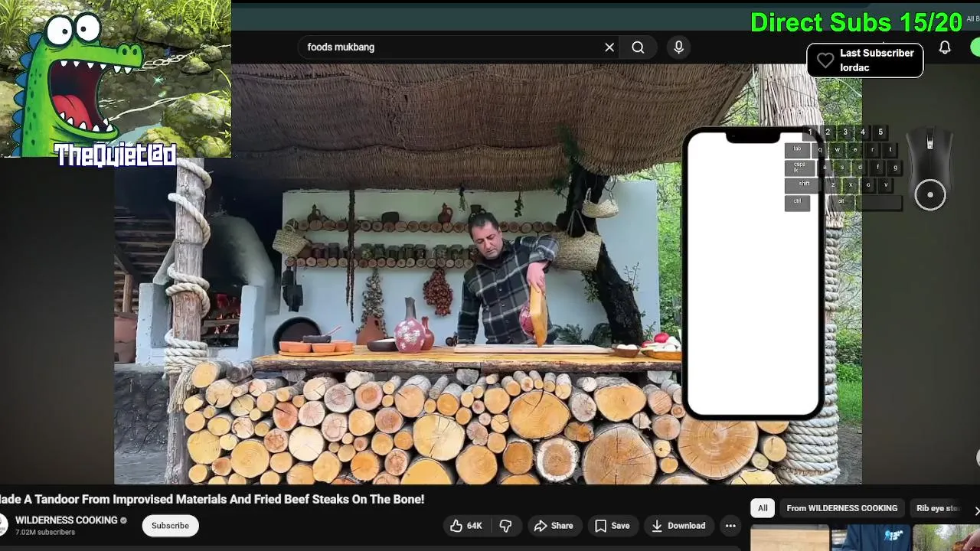
Task: Download the video
Action: pos(678,526)
